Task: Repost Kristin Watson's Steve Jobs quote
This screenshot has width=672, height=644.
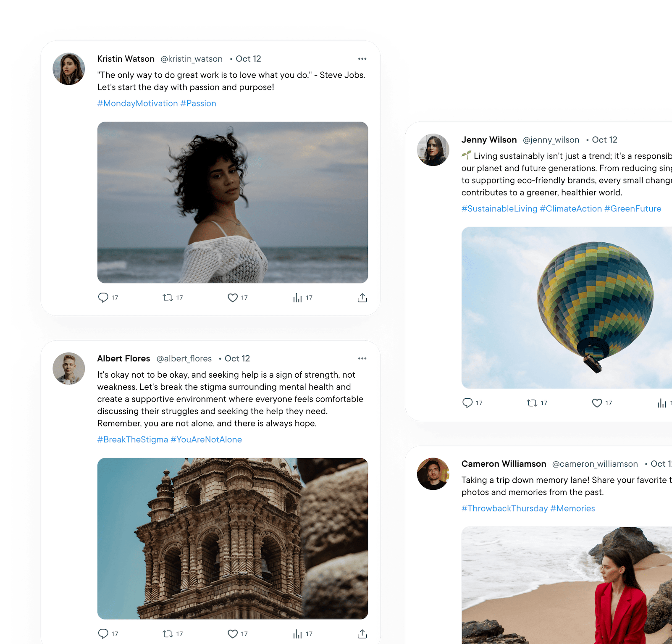Action: click(x=168, y=298)
